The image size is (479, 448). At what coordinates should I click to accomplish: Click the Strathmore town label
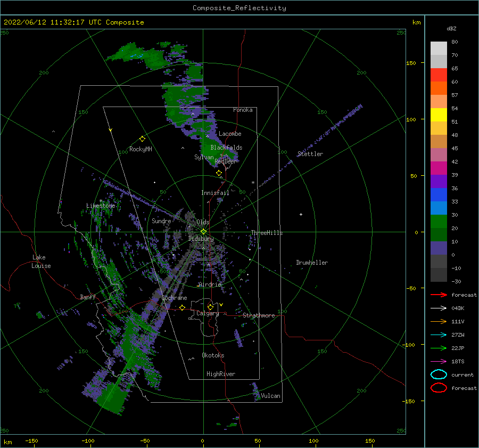pos(259,315)
